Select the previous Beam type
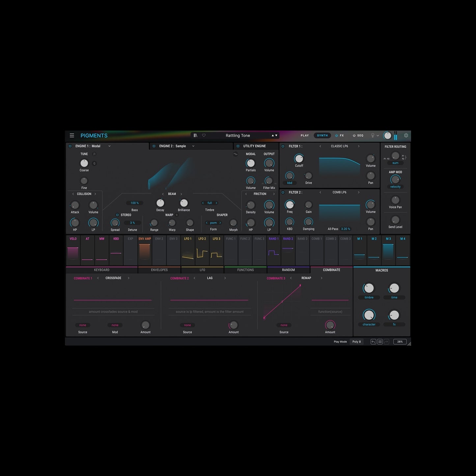Screen dimensions: 476x476 [163, 194]
